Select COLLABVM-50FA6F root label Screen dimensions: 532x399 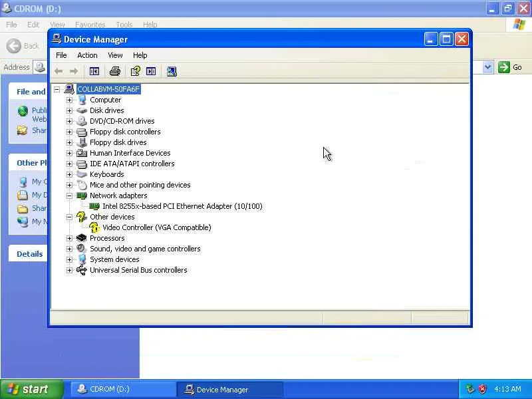tap(108, 89)
